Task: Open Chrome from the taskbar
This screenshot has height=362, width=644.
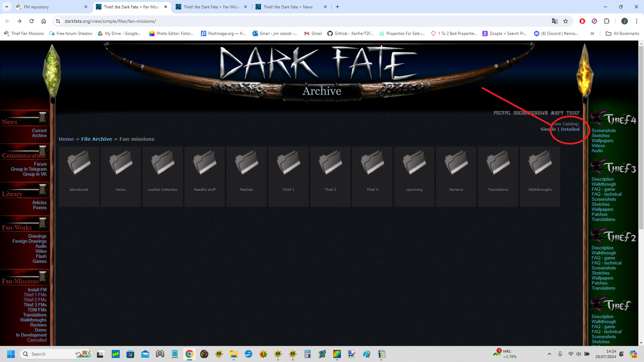Action: 189,354
